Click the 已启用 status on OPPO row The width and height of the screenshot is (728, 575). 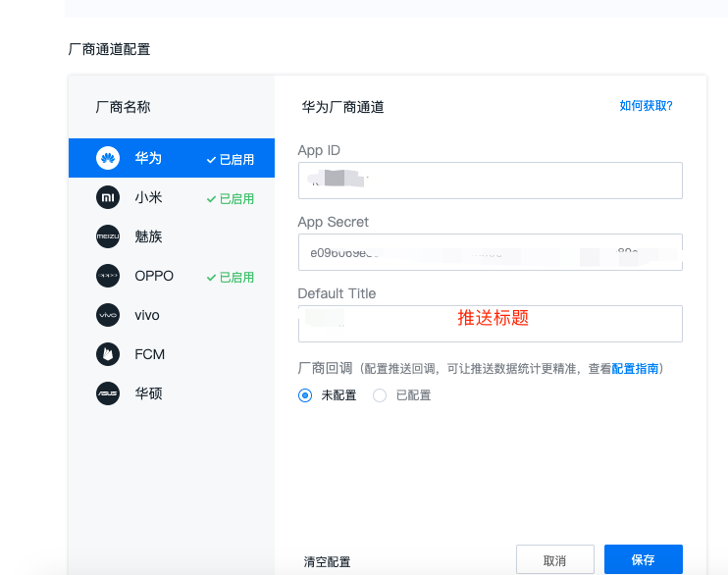[x=231, y=278]
